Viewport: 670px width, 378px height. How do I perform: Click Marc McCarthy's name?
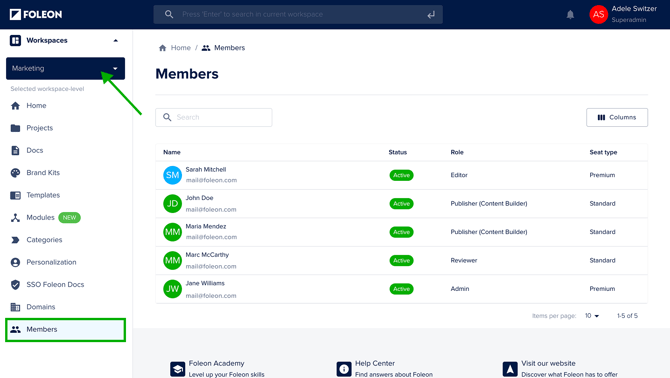click(x=207, y=255)
